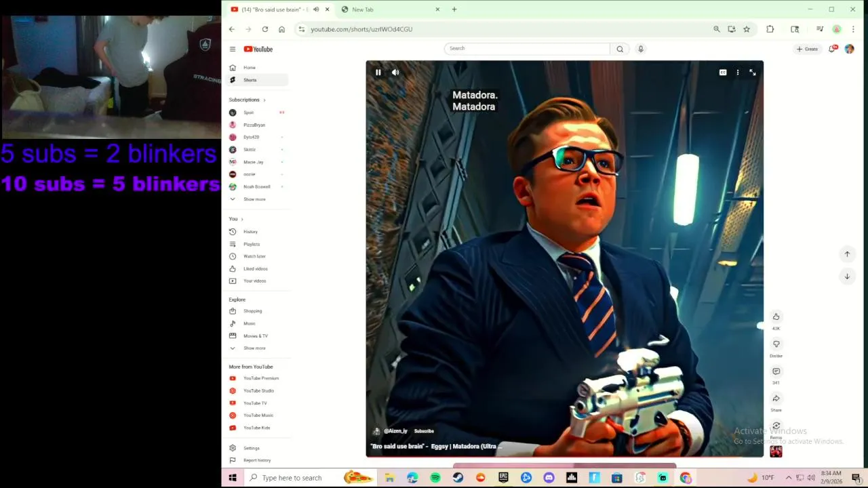Expand Show more under Subscriptions
The width and height of the screenshot is (868, 488).
pyautogui.click(x=258, y=199)
